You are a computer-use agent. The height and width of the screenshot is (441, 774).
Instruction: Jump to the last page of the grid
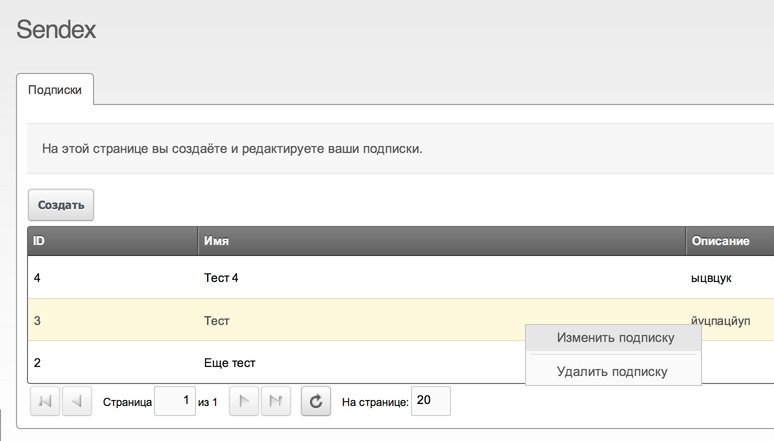pos(276,402)
